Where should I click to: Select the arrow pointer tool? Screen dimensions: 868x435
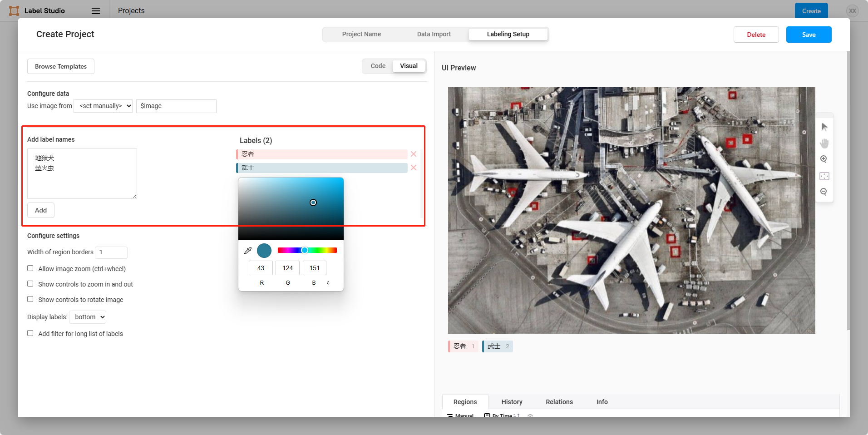click(824, 127)
